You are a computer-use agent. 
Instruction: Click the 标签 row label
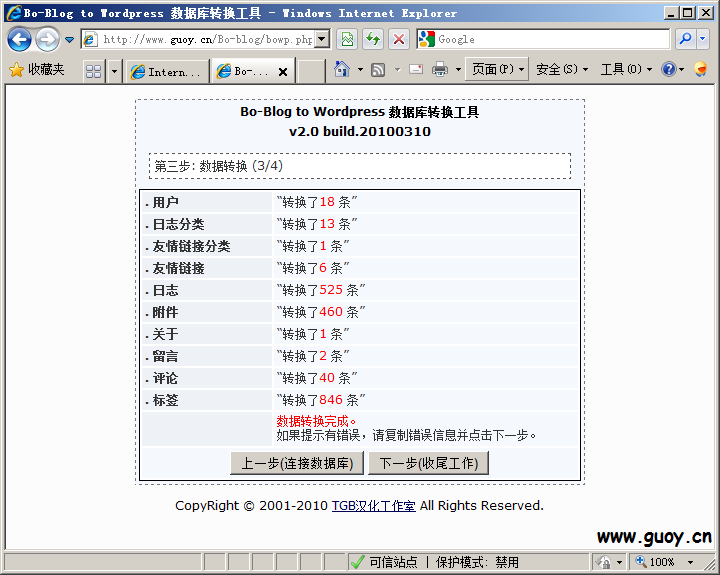click(165, 400)
